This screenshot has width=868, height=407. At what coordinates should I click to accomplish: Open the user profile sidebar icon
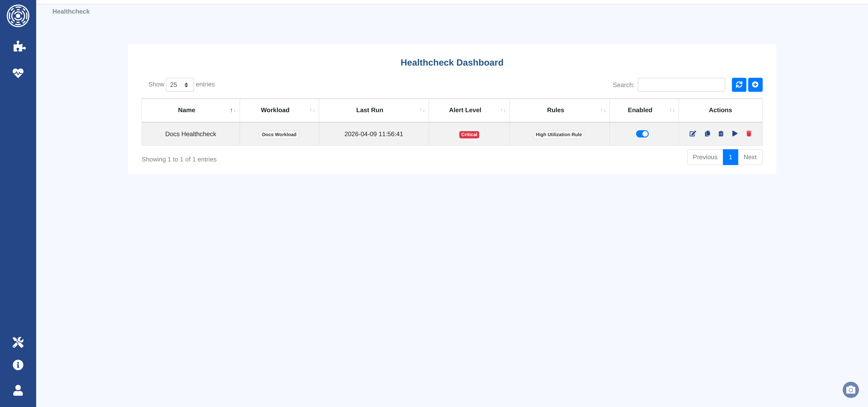[18, 390]
